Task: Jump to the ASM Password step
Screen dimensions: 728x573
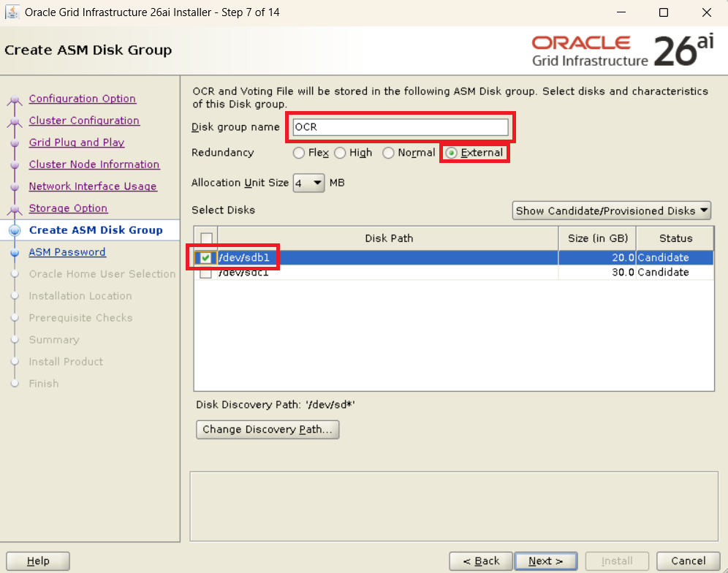Action: pos(67,252)
